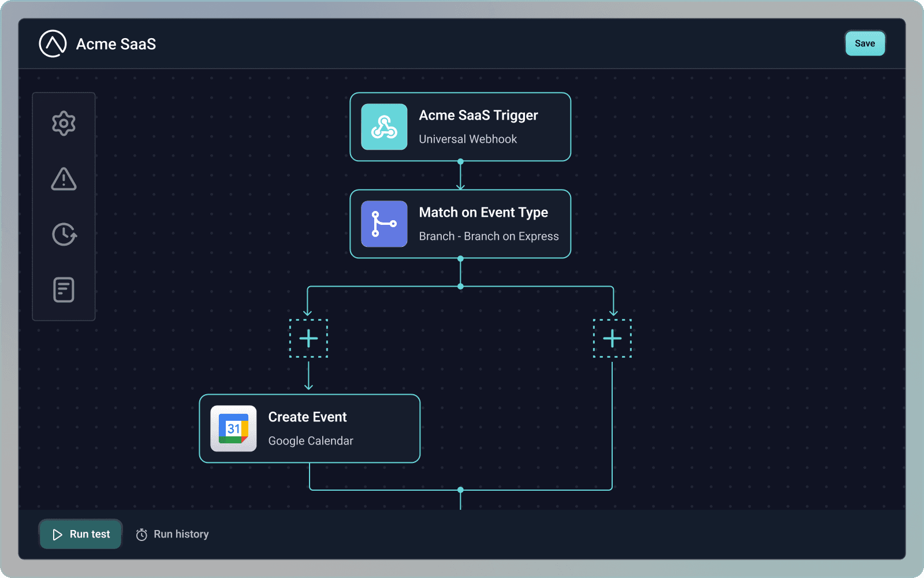Open the version history clock icon
Screen dimensions: 924x578
[x=64, y=234]
